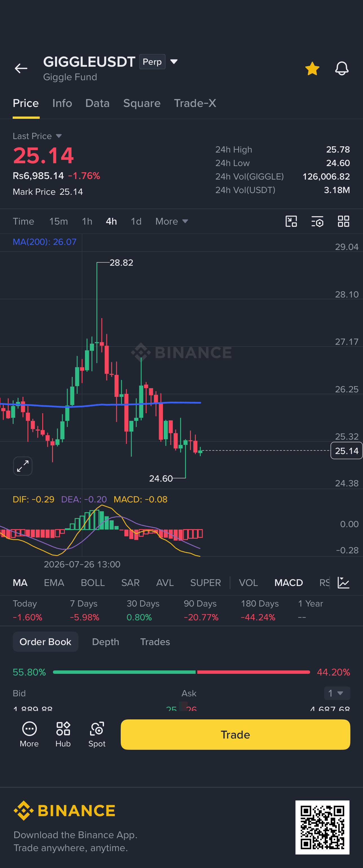
Task: Tap the 180 Days -44.24% change
Action: [x=260, y=610]
